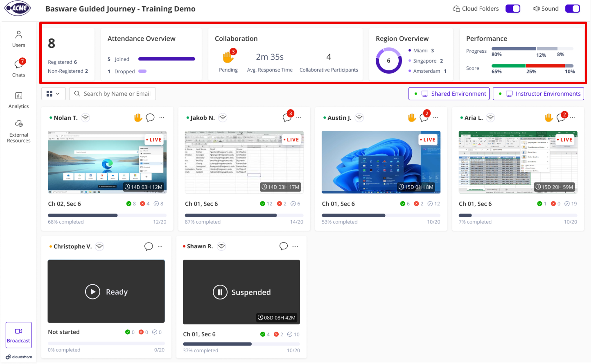Image resolution: width=594 pixels, height=364 pixels.
Task: Disable the Sound toggle
Action: pyautogui.click(x=573, y=9)
